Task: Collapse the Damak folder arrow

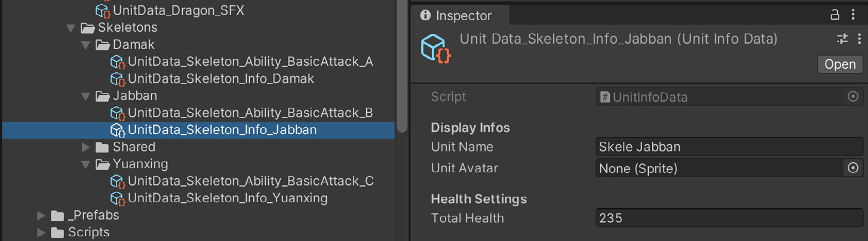Action: click(x=86, y=45)
